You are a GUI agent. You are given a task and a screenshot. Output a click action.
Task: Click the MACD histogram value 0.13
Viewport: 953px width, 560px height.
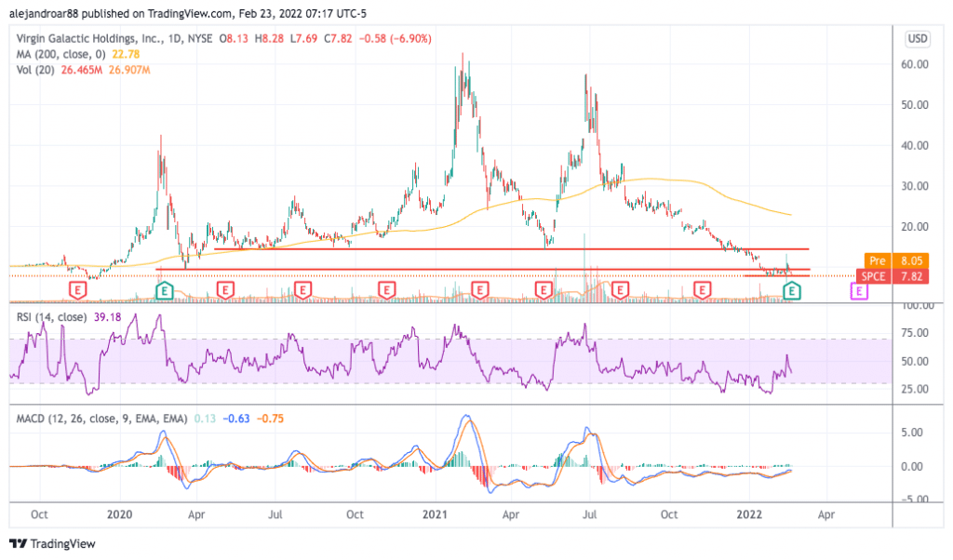[x=205, y=419]
